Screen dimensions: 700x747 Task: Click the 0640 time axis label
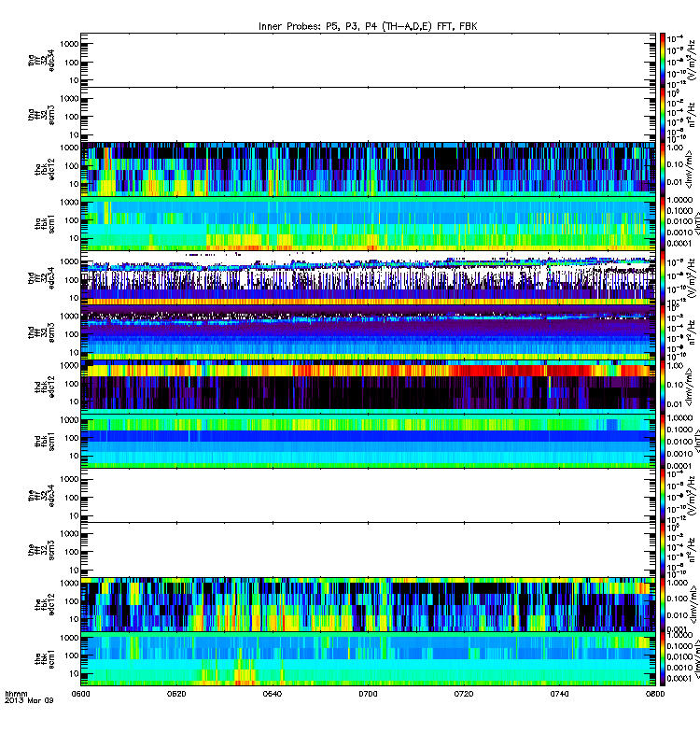(x=272, y=694)
